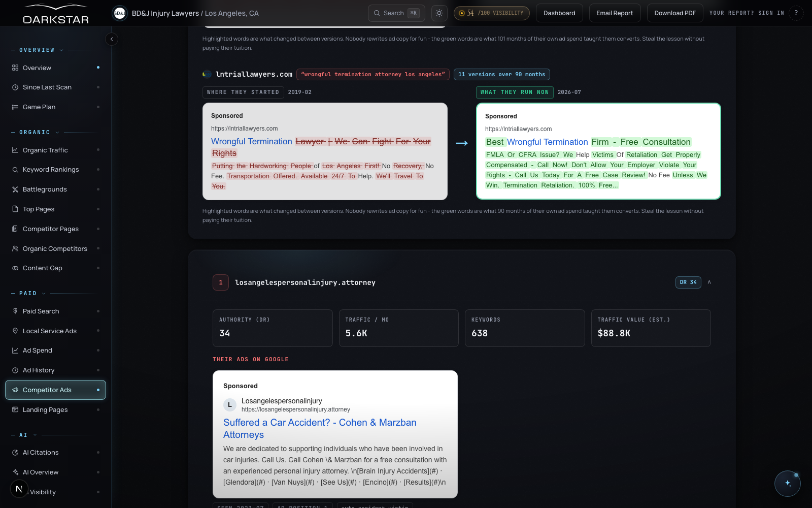
Task: Click the wrongful termination attorney keyword tag
Action: point(373,74)
